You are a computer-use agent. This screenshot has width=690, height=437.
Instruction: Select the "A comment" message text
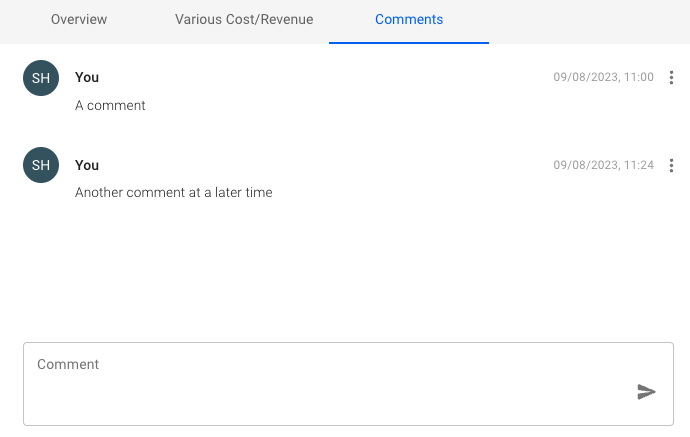click(110, 105)
